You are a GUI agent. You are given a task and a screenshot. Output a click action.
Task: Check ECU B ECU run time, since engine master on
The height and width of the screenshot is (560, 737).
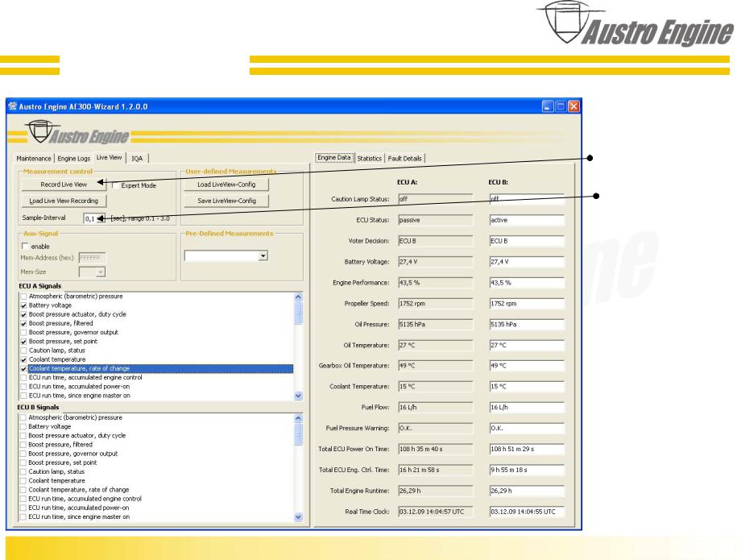click(23, 516)
